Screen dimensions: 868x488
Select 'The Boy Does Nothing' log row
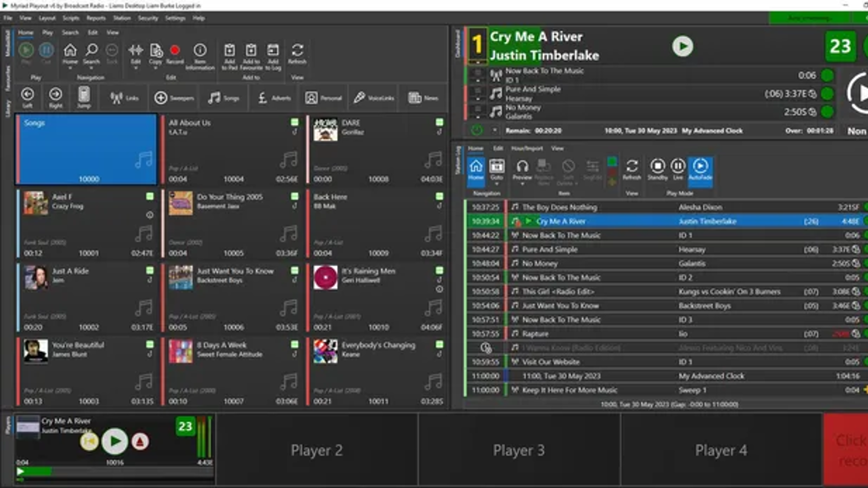point(667,207)
